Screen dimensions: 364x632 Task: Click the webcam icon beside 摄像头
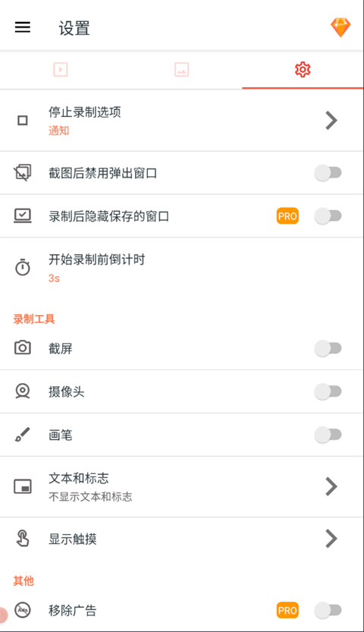pyautogui.click(x=23, y=391)
